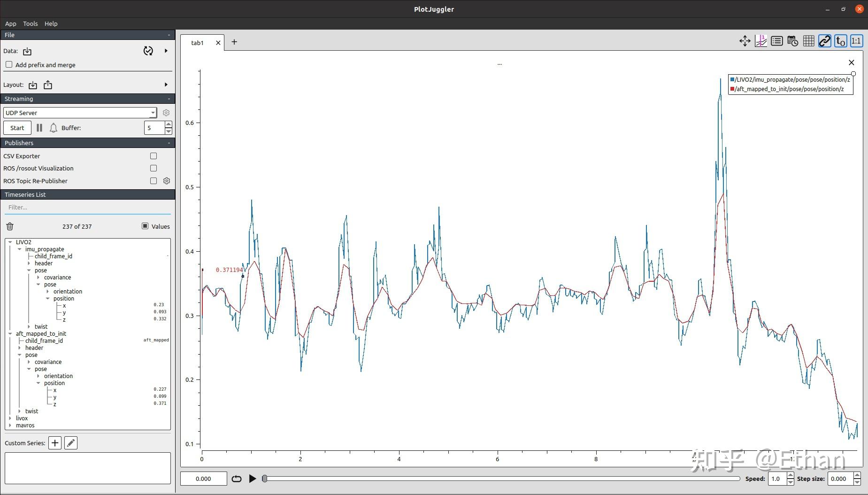Screen dimensions: 868x495
Task: Pause the streaming
Action: tap(39, 128)
